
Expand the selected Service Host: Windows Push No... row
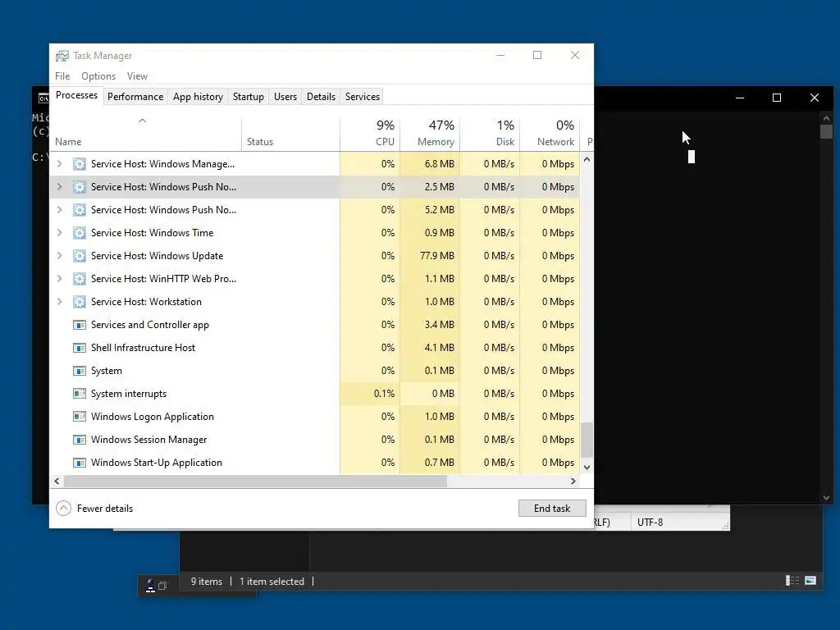[59, 187]
